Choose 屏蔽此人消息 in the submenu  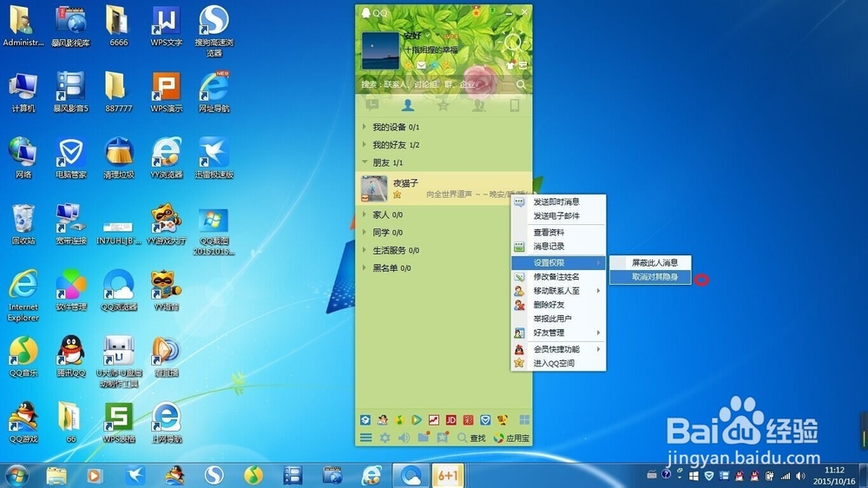[650, 262]
